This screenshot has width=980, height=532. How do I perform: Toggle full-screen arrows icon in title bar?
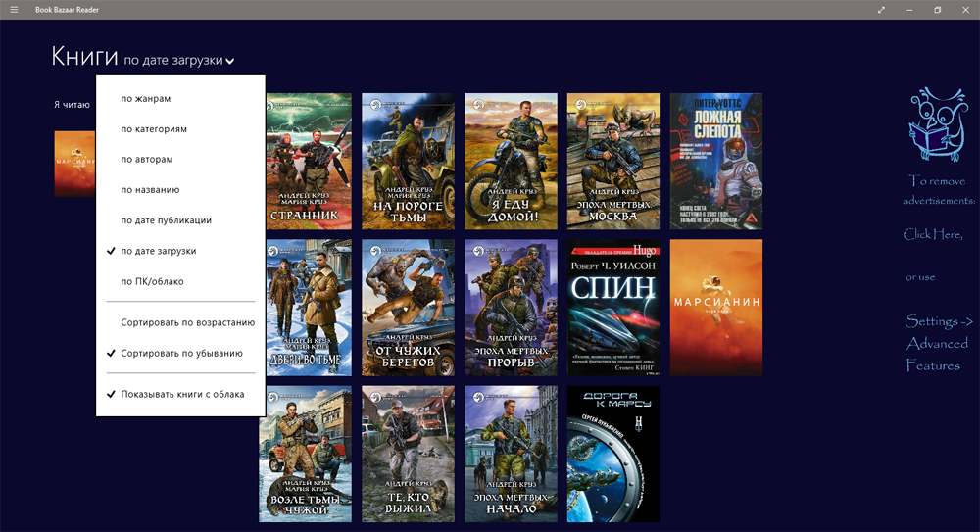(881, 10)
